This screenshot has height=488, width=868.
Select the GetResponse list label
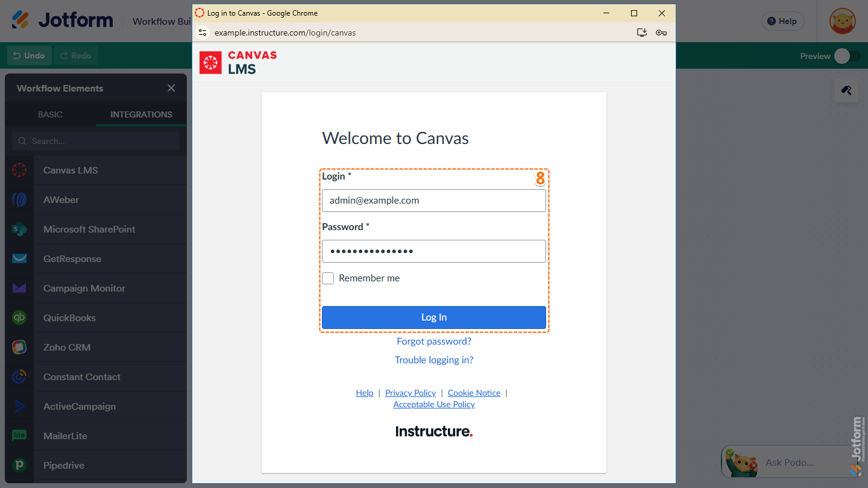[x=72, y=259]
